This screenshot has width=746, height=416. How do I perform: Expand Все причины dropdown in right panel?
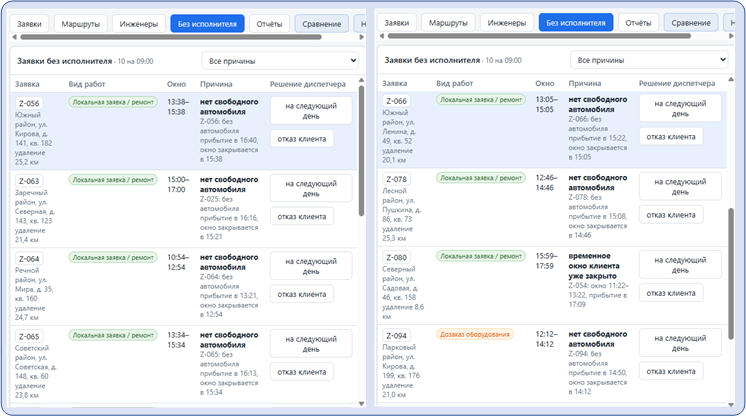pyautogui.click(x=649, y=60)
